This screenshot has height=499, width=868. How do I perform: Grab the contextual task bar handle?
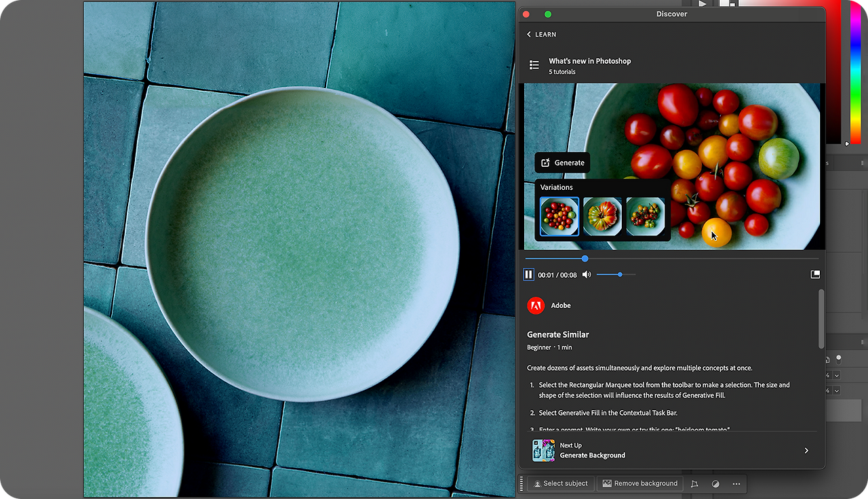pos(521,483)
